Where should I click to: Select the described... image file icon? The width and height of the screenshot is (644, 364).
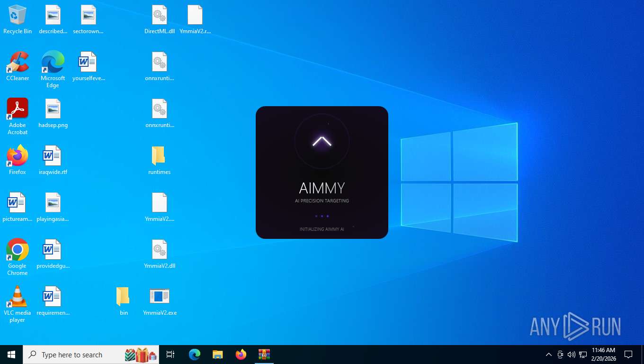pyautogui.click(x=53, y=19)
